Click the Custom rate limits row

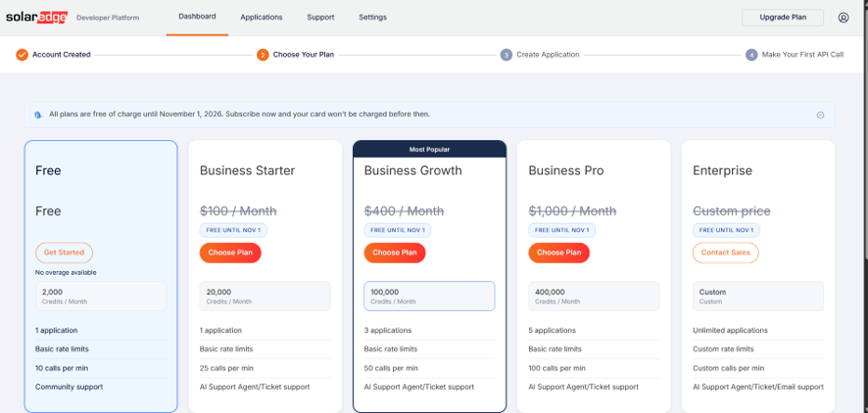coord(758,349)
